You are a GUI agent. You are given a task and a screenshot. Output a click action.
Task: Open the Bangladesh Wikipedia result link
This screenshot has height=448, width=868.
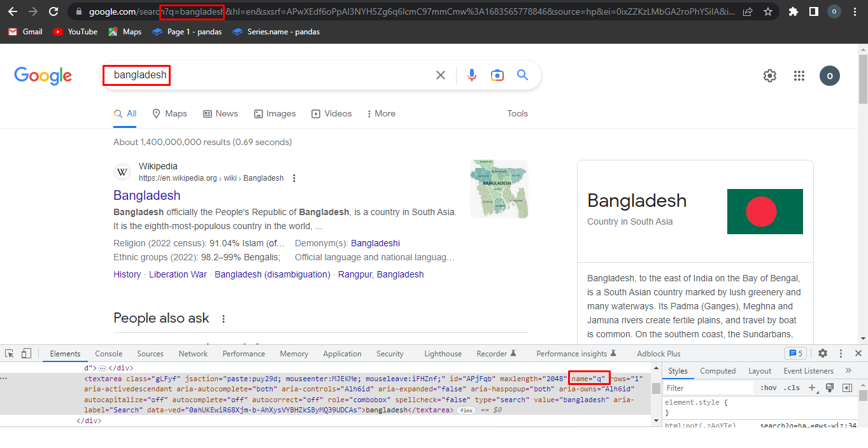click(x=146, y=195)
